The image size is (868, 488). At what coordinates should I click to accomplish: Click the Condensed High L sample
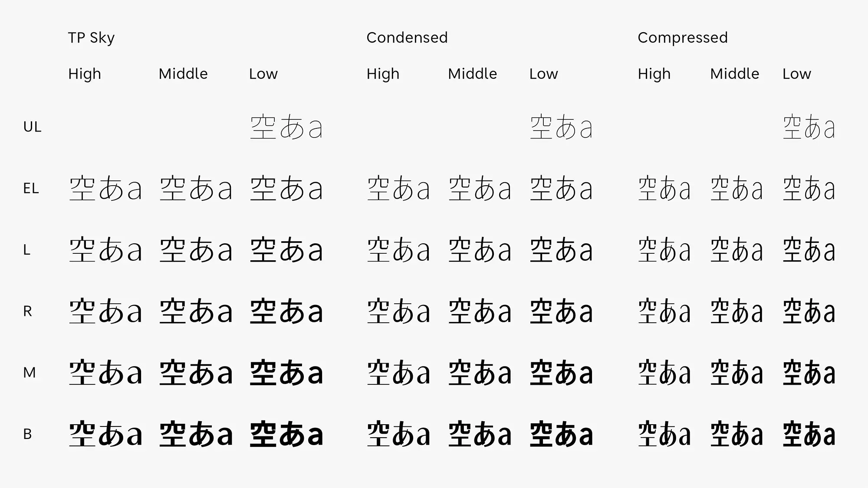[x=398, y=250]
